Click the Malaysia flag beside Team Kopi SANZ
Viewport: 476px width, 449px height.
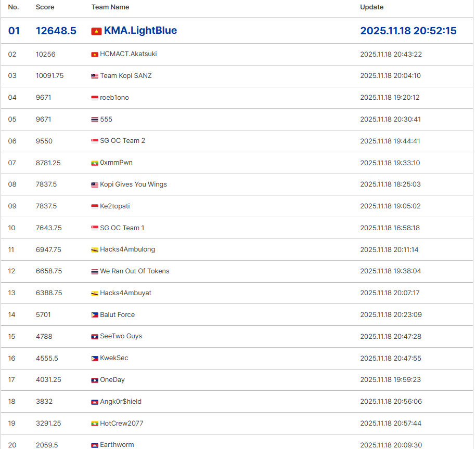click(95, 76)
